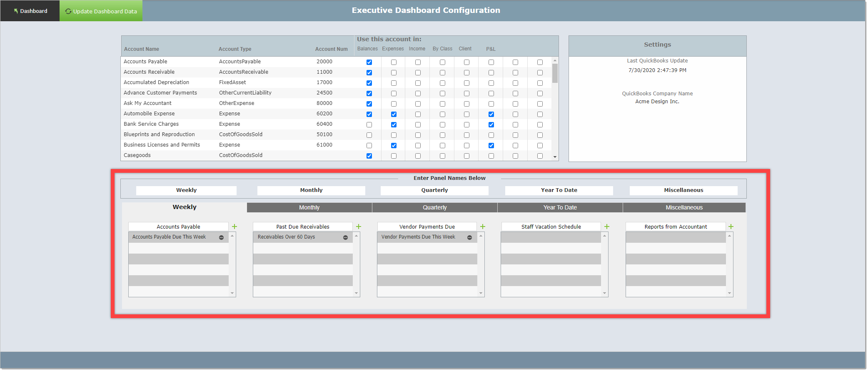Check Balances for Blueprints and Reproduction
868x371 pixels.
coord(369,135)
